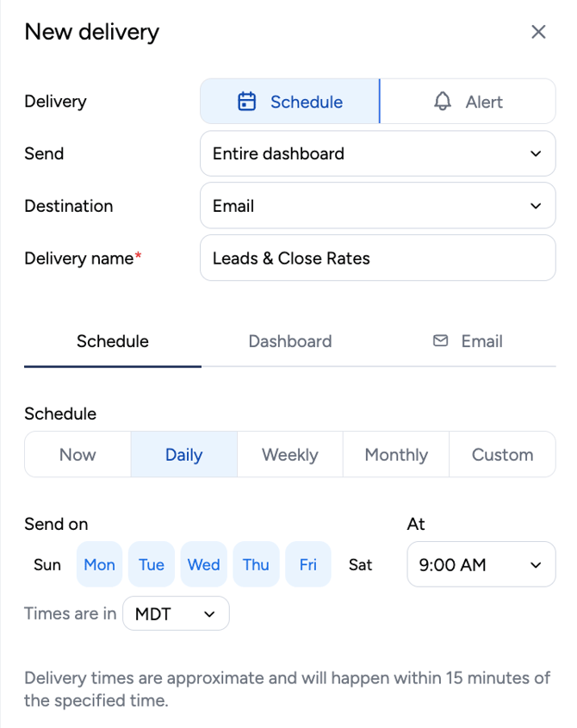Image resolution: width=577 pixels, height=728 pixels.
Task: Choose the Weekly schedule frequency
Action: [x=290, y=455]
